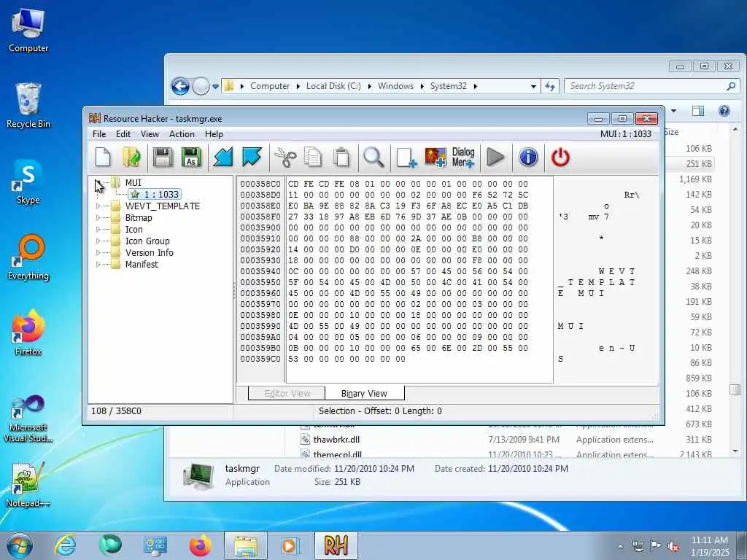Open the Recycle Bin desktop icon

click(28, 106)
